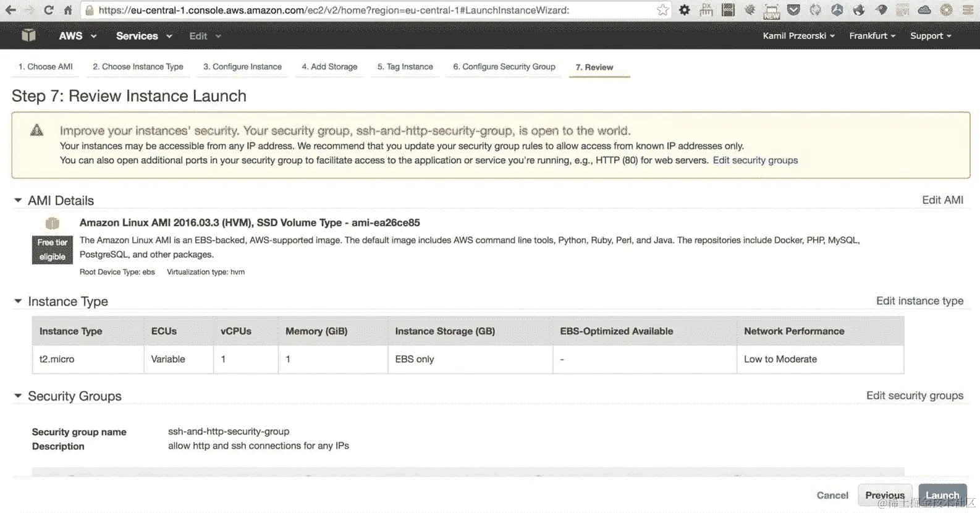This screenshot has height=513, width=980.
Task: Click the bug extension icon
Action: [750, 10]
